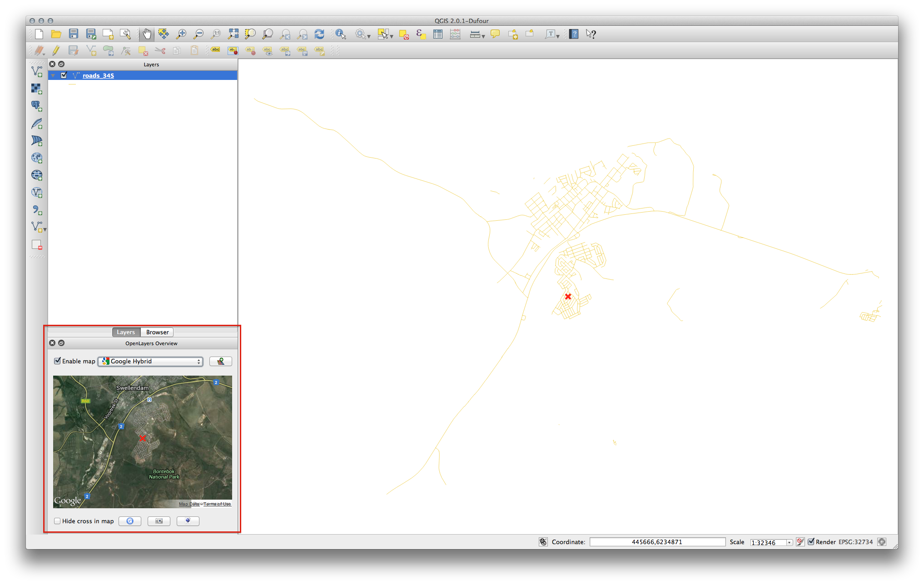The height and width of the screenshot is (585, 924).
Task: Click the Layer Labeling abc icon
Action: (x=215, y=50)
